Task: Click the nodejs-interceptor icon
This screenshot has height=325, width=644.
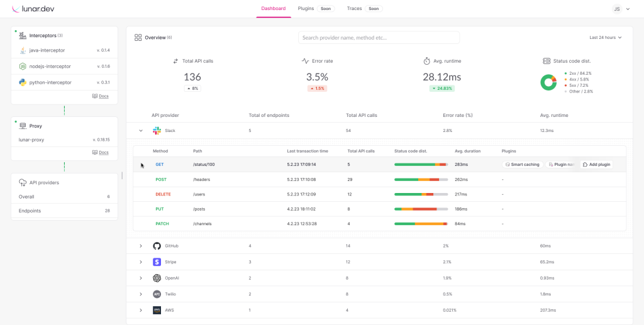Action: tap(22, 66)
